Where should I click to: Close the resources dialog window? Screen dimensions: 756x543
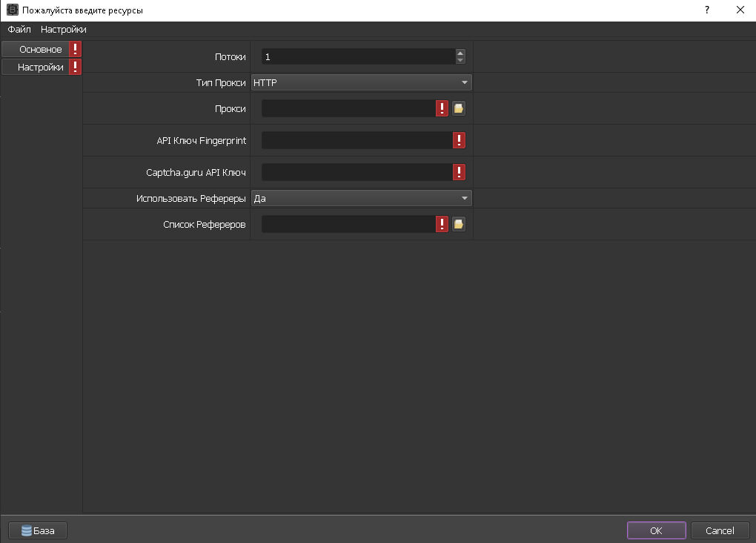click(x=740, y=10)
